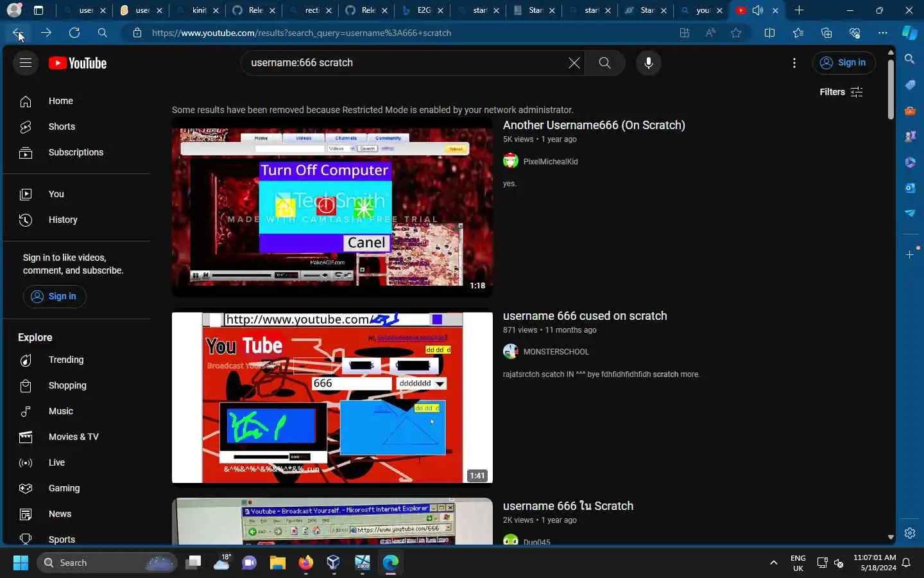The width and height of the screenshot is (924, 578).
Task: Open Edge sidebar settings gear
Action: [x=910, y=533]
